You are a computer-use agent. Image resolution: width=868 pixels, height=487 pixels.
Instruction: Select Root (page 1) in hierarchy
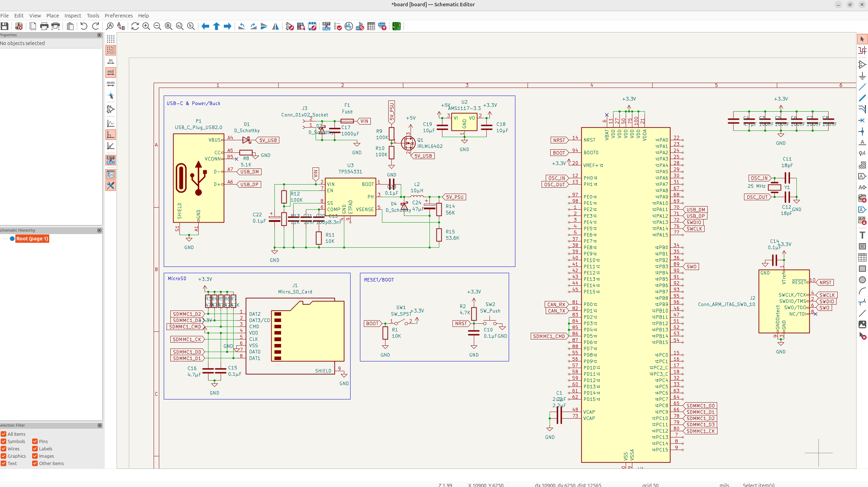tap(32, 239)
